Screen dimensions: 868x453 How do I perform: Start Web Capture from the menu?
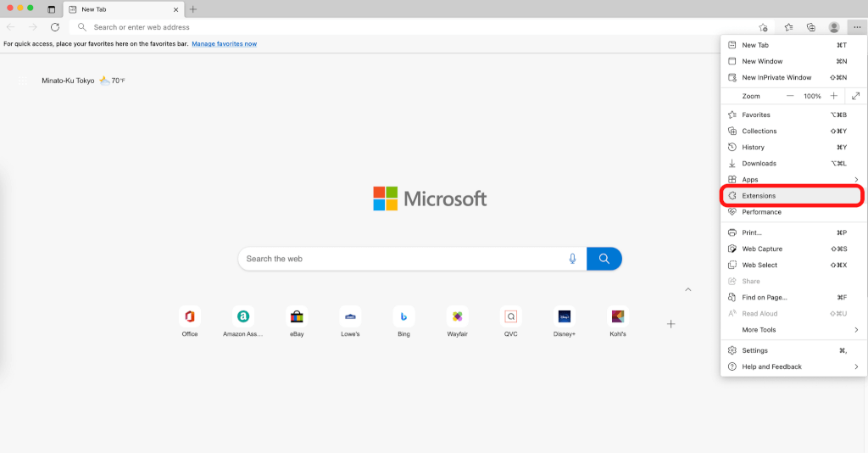pyautogui.click(x=793, y=249)
